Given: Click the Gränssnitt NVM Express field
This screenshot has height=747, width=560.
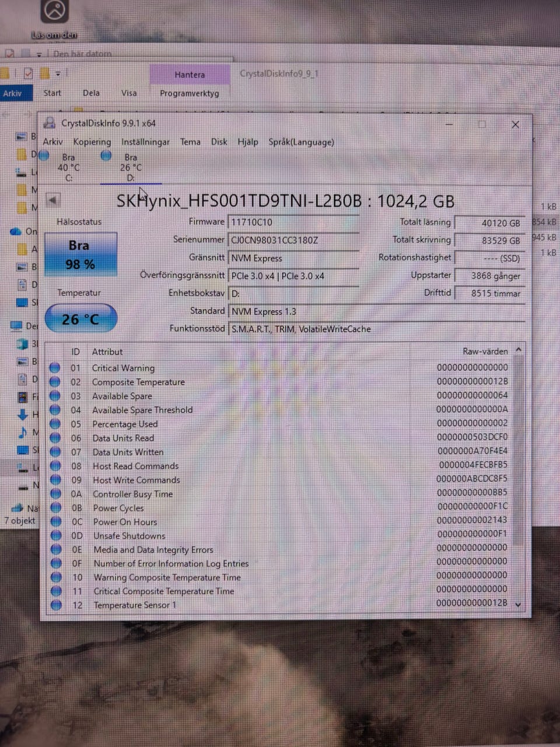Looking at the screenshot, I should point(293,258).
